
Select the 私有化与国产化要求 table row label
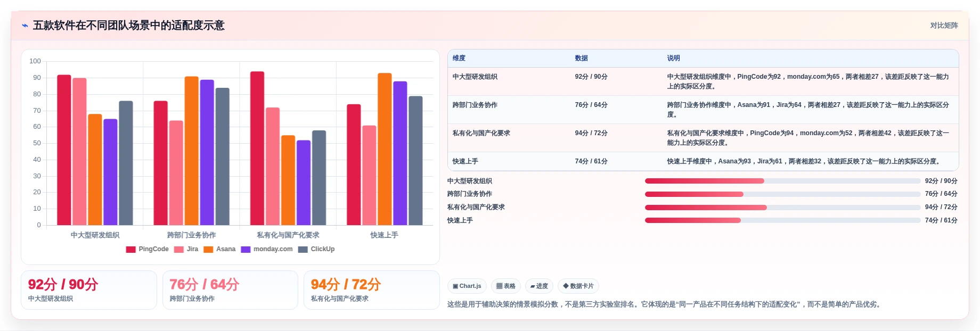481,133
